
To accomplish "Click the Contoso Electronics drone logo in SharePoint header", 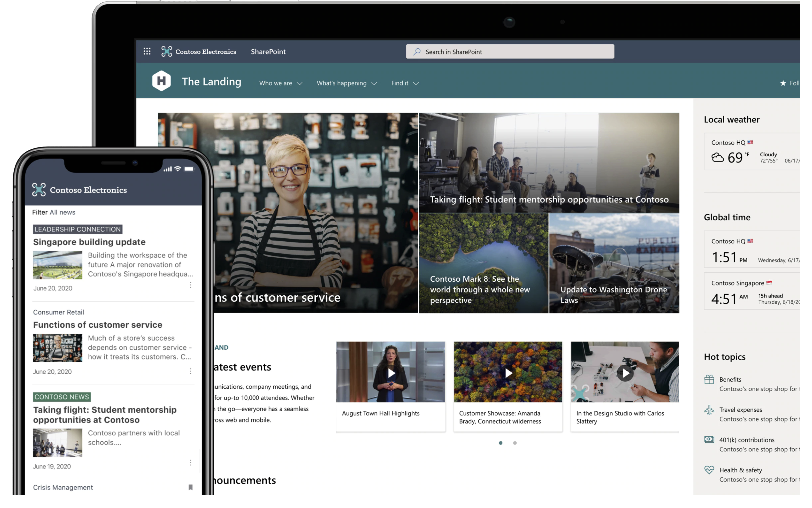I will click(167, 51).
